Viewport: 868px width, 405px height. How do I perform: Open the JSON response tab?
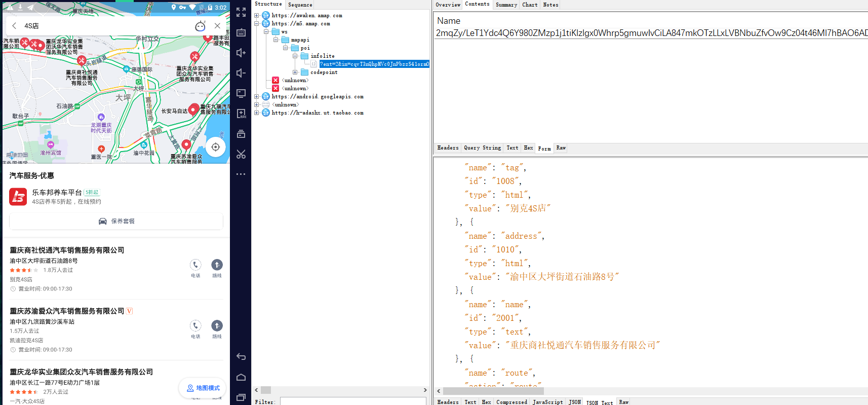click(x=575, y=402)
